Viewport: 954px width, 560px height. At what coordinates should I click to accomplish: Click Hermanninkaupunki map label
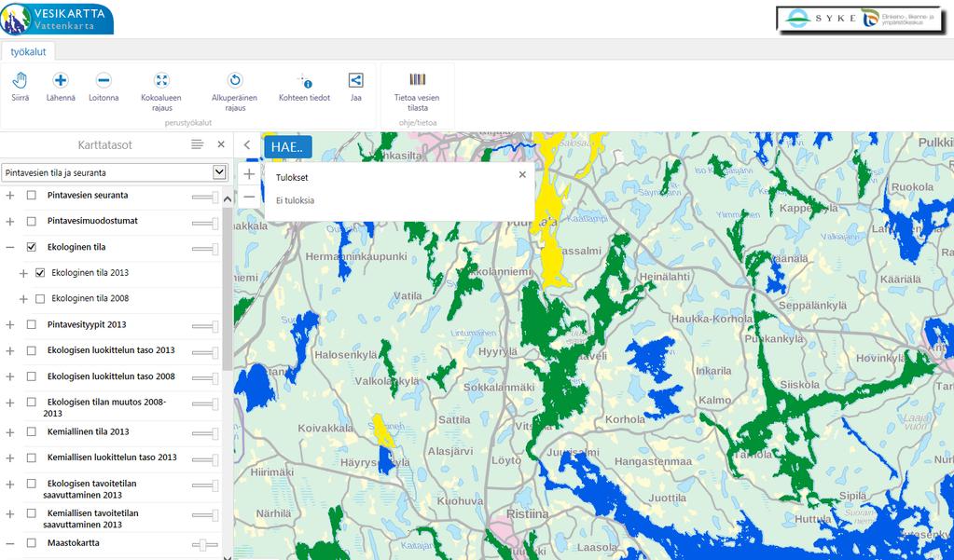[356, 256]
